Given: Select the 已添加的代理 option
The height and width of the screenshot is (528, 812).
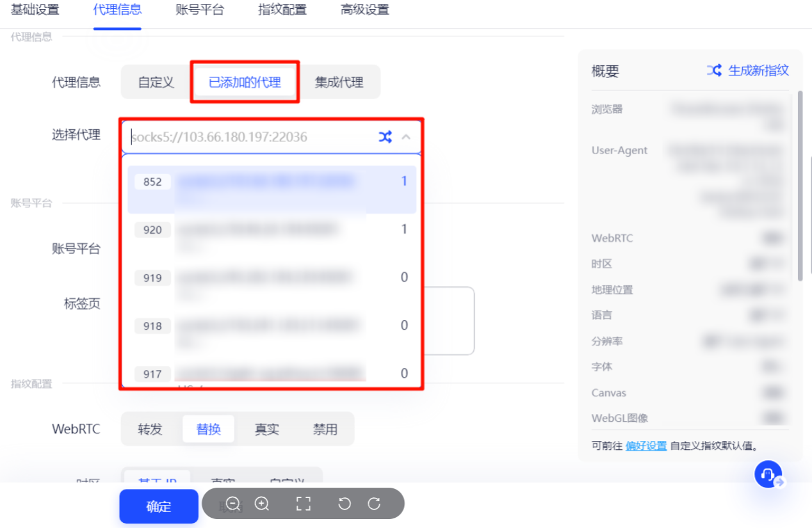Looking at the screenshot, I should tap(245, 83).
